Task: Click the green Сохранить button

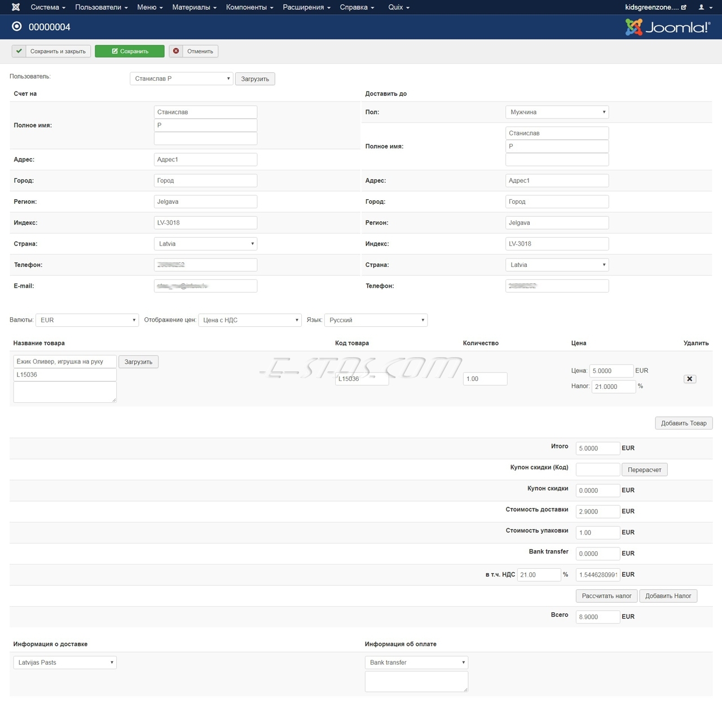Action: [x=130, y=51]
